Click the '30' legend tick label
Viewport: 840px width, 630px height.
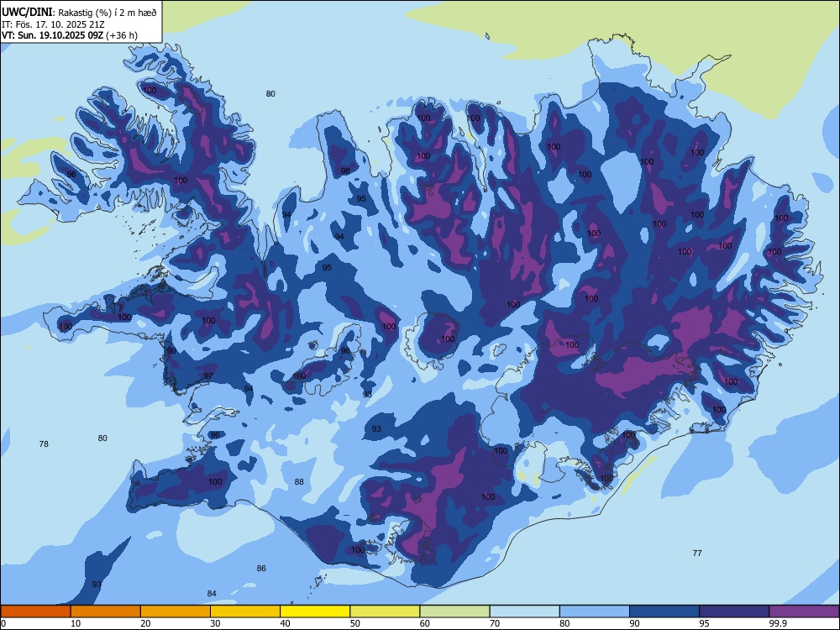pyautogui.click(x=215, y=623)
